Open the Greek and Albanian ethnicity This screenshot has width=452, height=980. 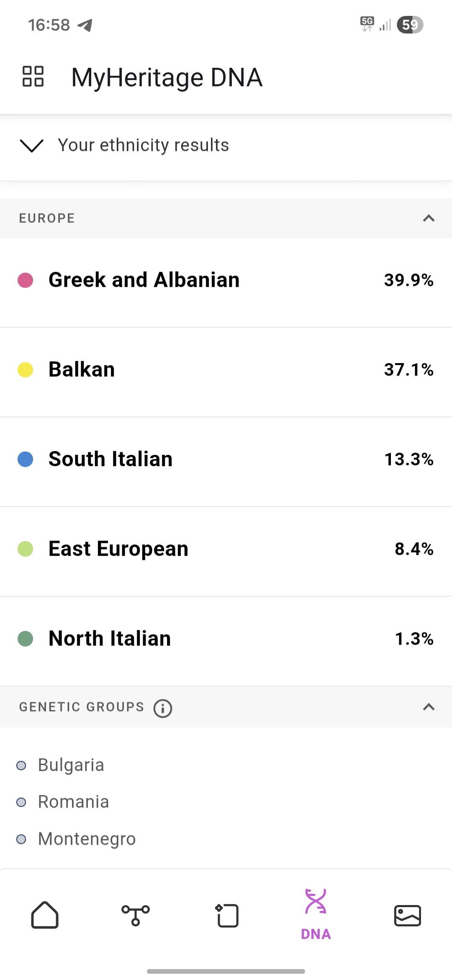point(144,280)
